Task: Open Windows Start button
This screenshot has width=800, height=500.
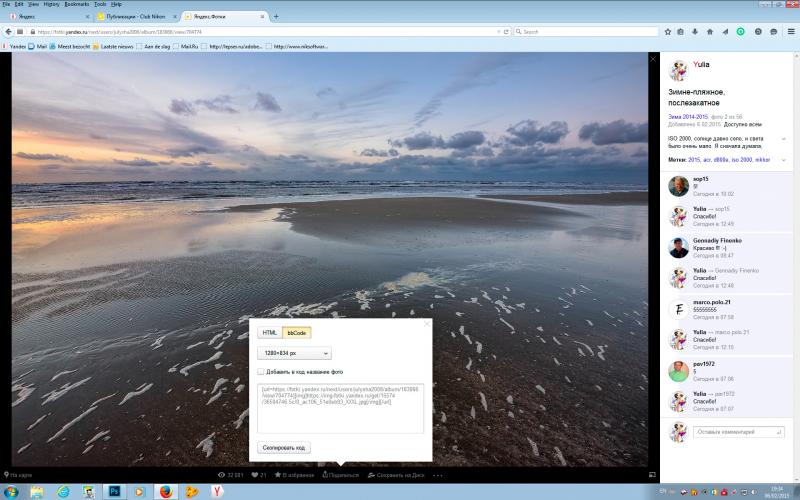Action: [x=10, y=492]
